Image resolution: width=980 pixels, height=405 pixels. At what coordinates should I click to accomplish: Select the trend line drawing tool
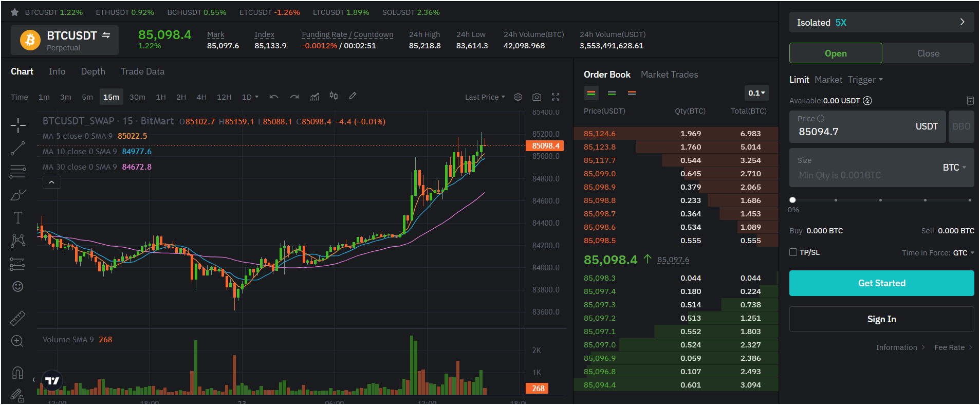tap(18, 149)
